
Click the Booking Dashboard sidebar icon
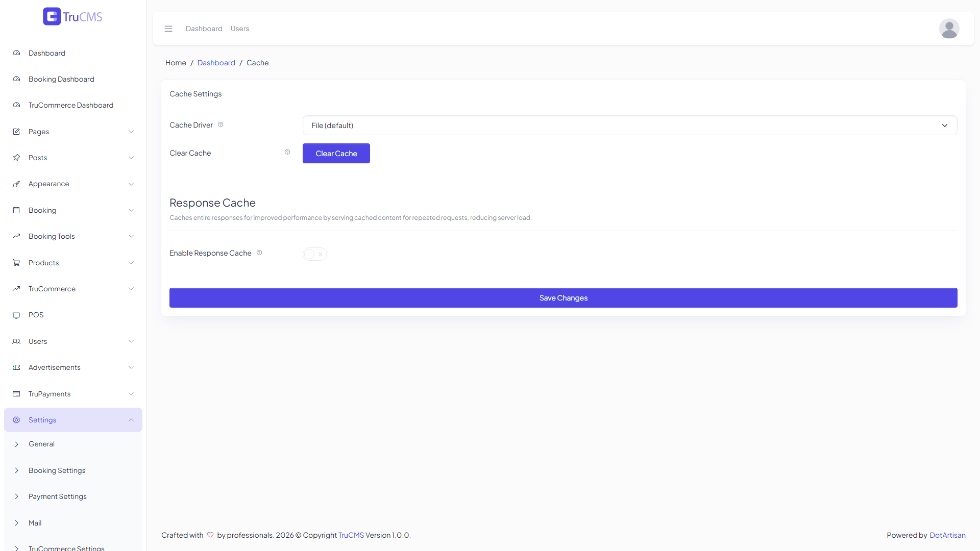tap(16, 79)
